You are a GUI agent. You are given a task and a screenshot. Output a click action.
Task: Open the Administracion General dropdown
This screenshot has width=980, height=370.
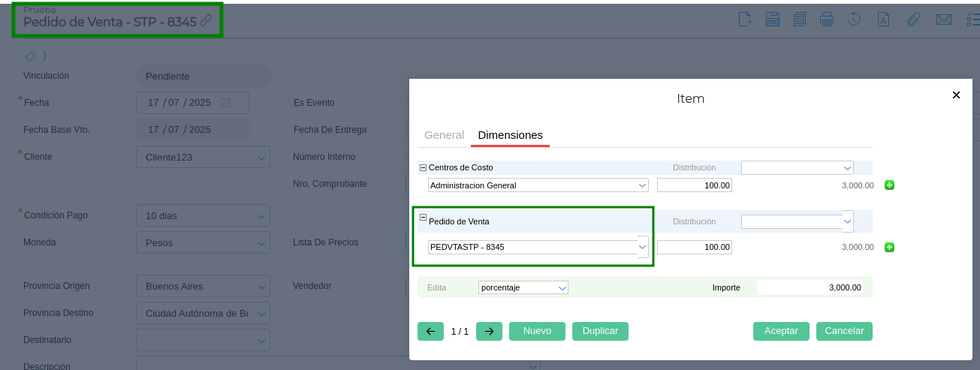[x=642, y=185]
